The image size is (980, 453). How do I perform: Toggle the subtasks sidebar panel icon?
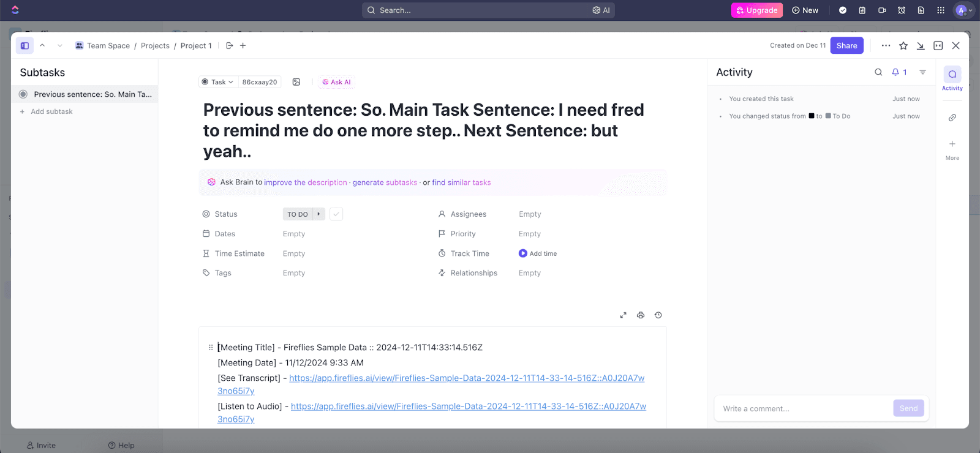24,46
